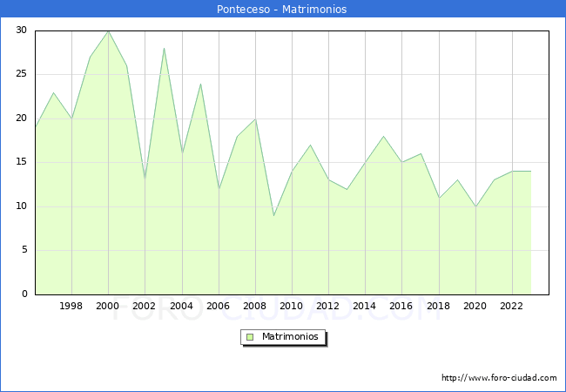
Task: Select the 2002 x-axis label
Action: [x=144, y=306]
